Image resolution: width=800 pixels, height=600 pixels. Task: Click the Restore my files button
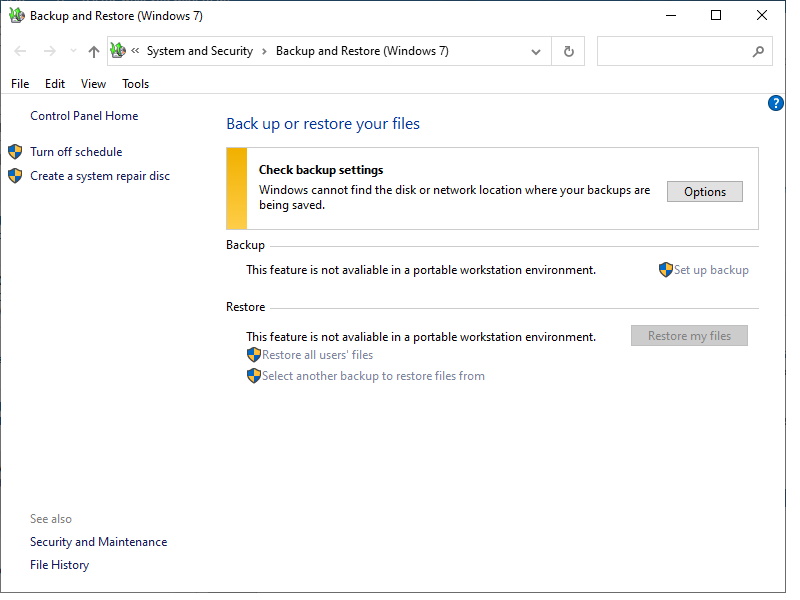coord(689,336)
